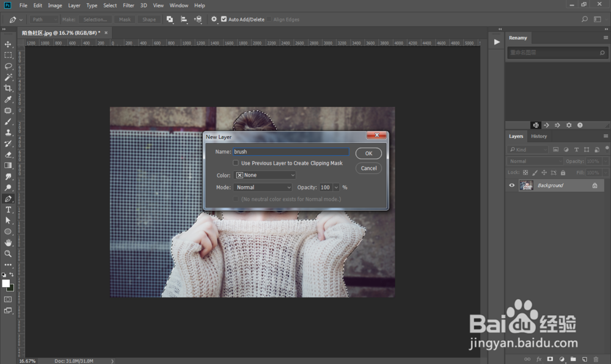Click the search magnifier icon top right
This screenshot has height=364, width=611.
pos(585,19)
